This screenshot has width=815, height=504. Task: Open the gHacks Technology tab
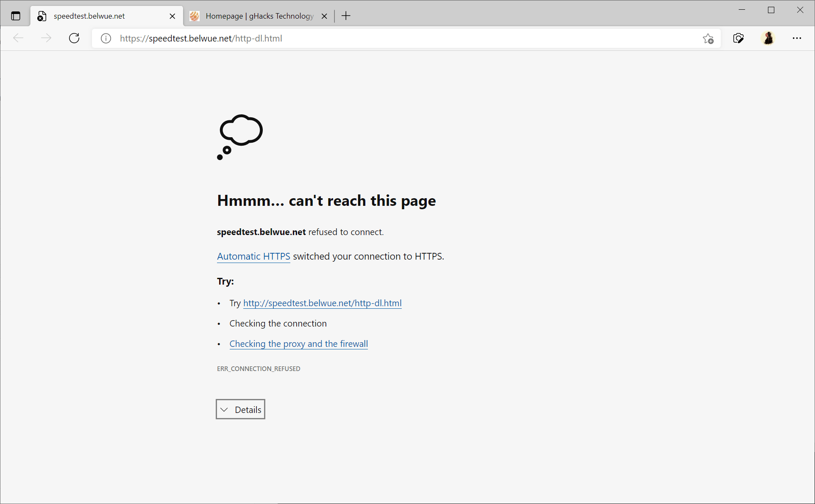pyautogui.click(x=255, y=16)
